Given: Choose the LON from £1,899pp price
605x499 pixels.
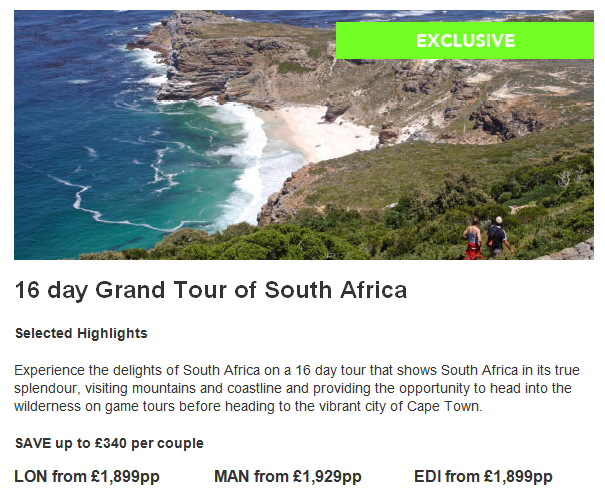Looking at the screenshot, I should 87,476.
